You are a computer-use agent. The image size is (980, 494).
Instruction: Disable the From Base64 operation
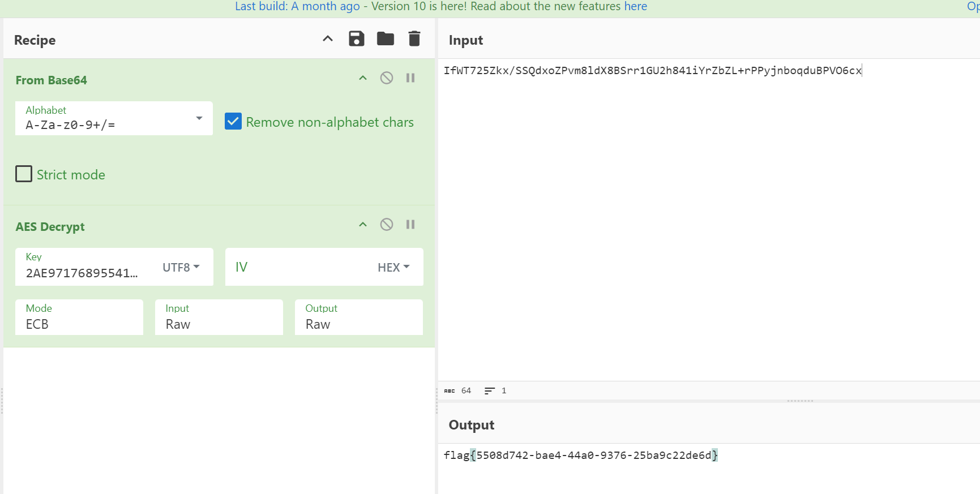pos(387,78)
